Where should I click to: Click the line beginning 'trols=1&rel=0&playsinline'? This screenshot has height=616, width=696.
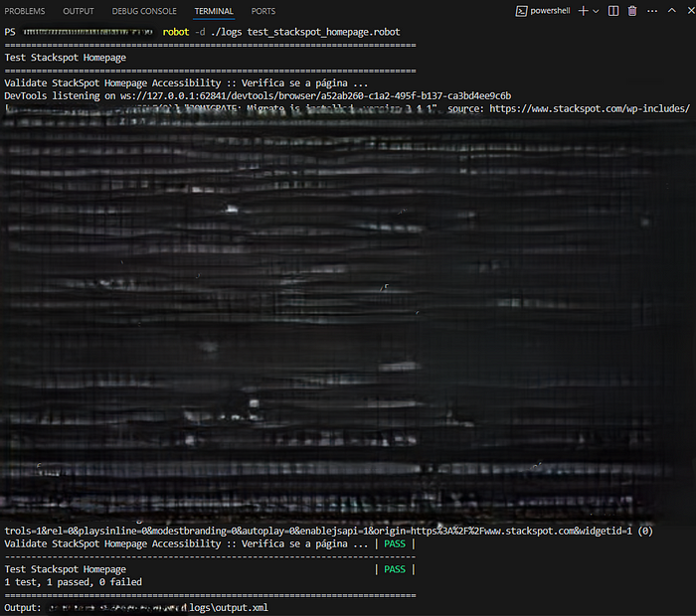[328, 531]
